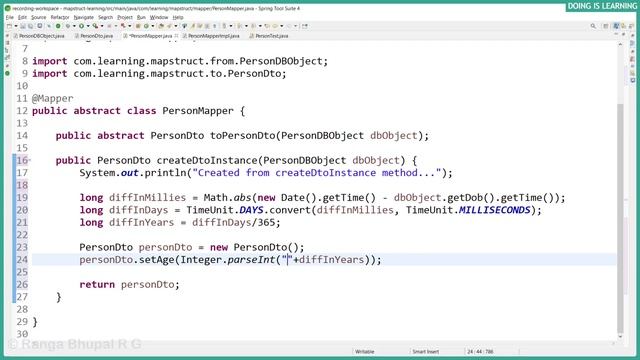Click println string literal on line 17
Screen dimensions: 640x360
(317, 173)
